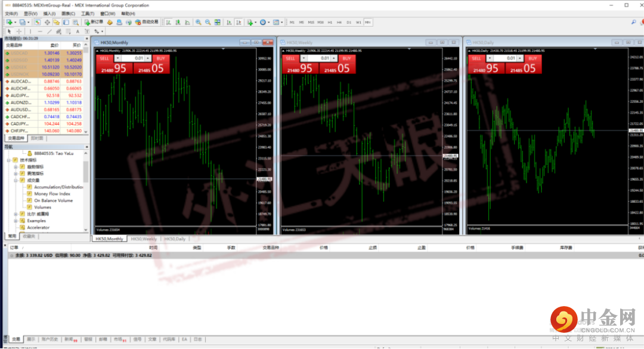This screenshot has width=644, height=349.
Task: Switch to HK50,Weekly chart tab
Action: 144,239
